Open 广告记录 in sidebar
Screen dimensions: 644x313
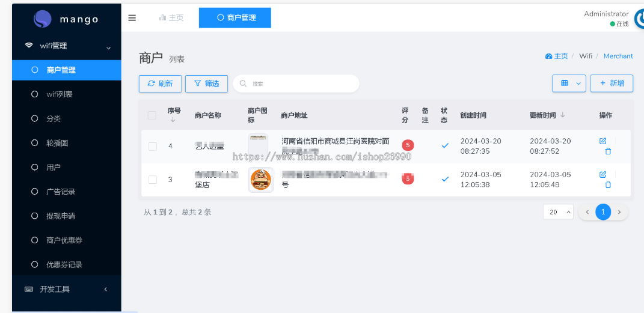pyautogui.click(x=67, y=192)
